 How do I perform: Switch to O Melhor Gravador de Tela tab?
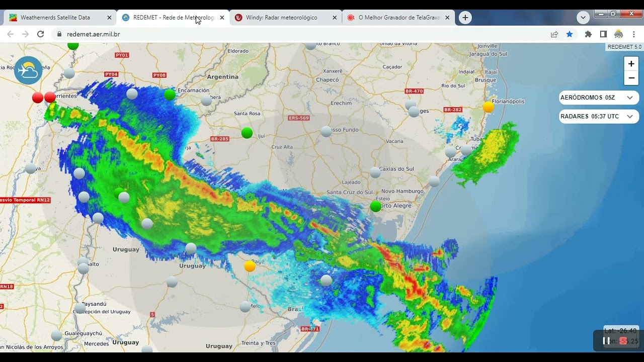(398, 18)
